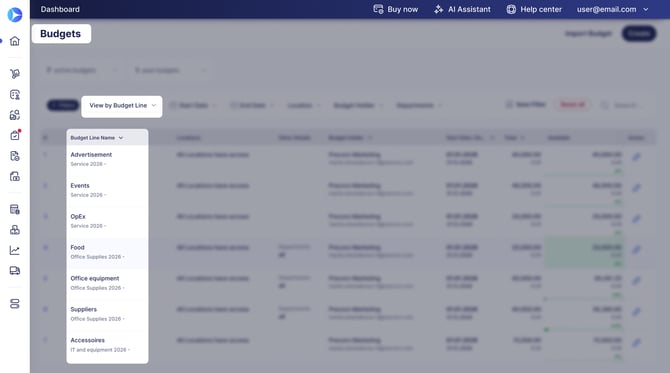Select the OpEx budget line
The image size is (670, 373).
click(78, 217)
